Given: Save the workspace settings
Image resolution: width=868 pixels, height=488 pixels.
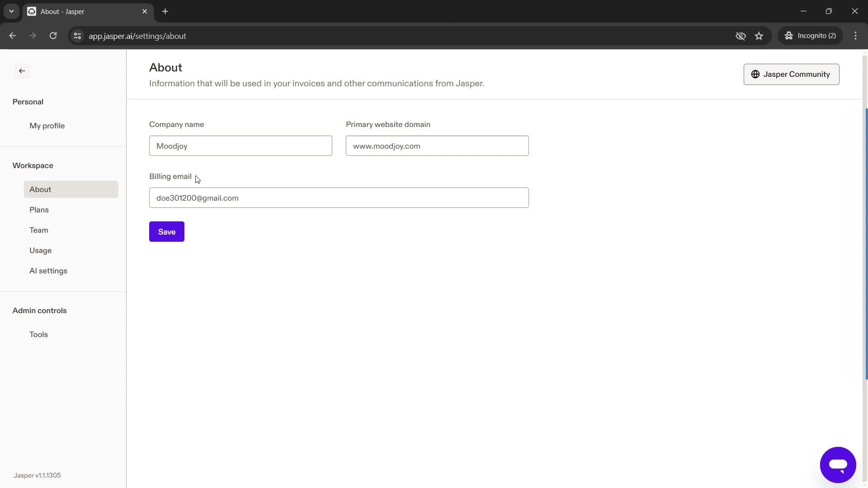Looking at the screenshot, I should point(167,232).
